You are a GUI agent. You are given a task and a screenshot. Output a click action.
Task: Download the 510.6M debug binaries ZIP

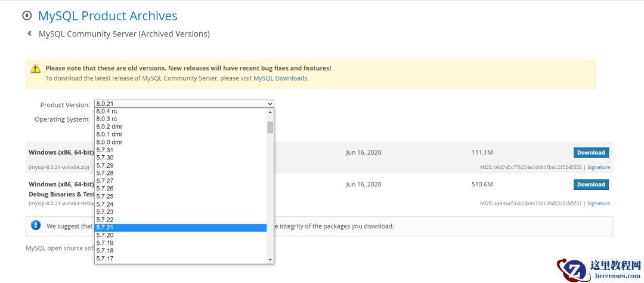click(591, 184)
